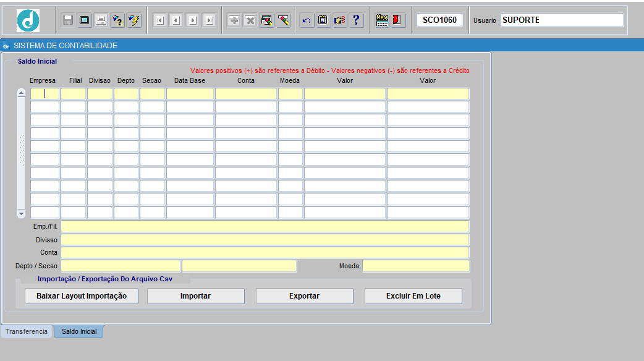Image resolution: width=644 pixels, height=361 pixels.
Task: Switch to the Transferencia tab
Action: pos(27,332)
